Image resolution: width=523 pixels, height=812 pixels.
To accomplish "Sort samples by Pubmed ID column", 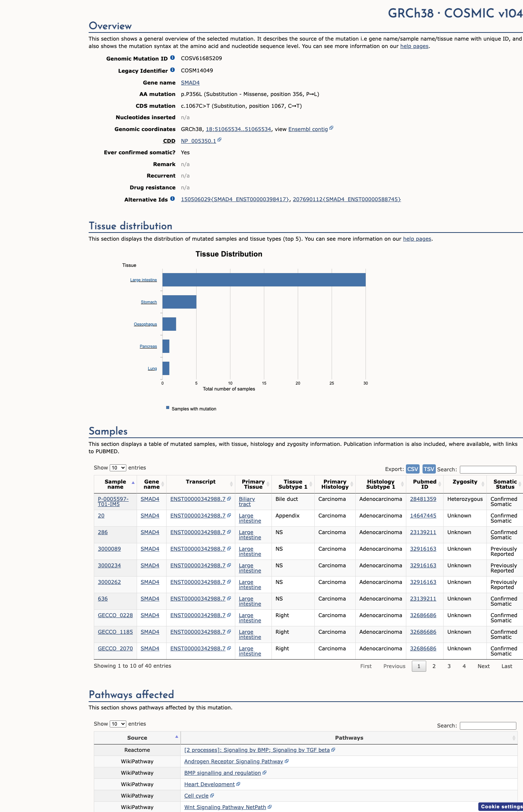I will click(x=425, y=484).
